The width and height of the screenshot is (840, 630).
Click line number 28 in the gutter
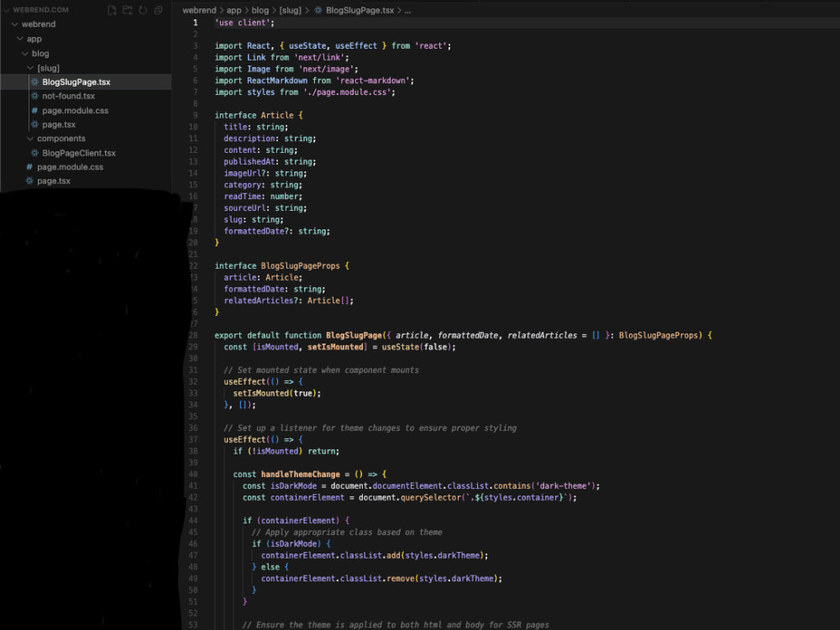tap(193, 335)
